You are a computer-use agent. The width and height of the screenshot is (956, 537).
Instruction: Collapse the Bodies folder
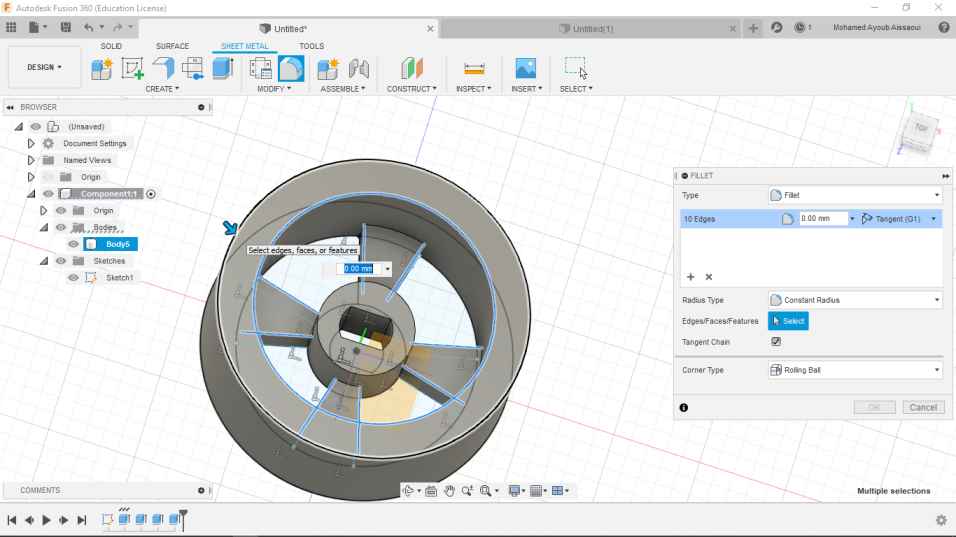[x=44, y=227]
